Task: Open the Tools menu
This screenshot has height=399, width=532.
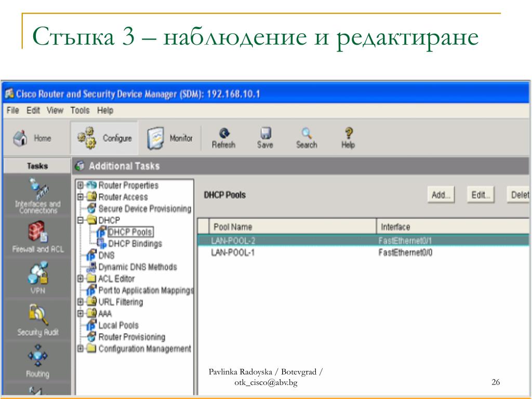Action: coord(80,110)
